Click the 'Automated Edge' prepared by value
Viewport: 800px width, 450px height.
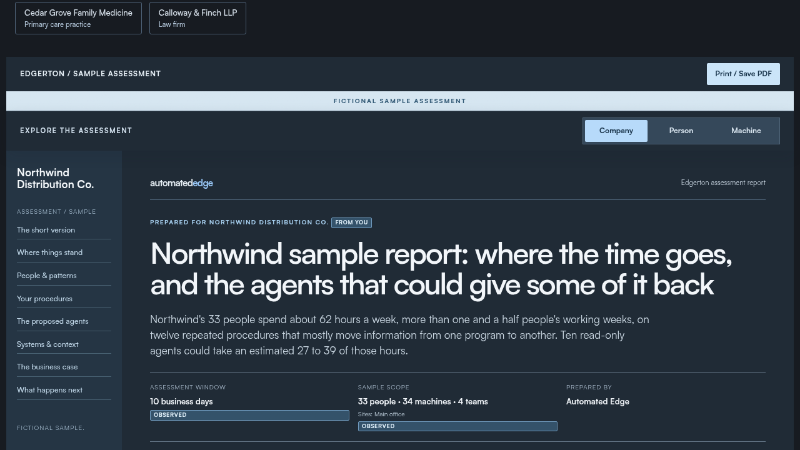pyautogui.click(x=597, y=402)
